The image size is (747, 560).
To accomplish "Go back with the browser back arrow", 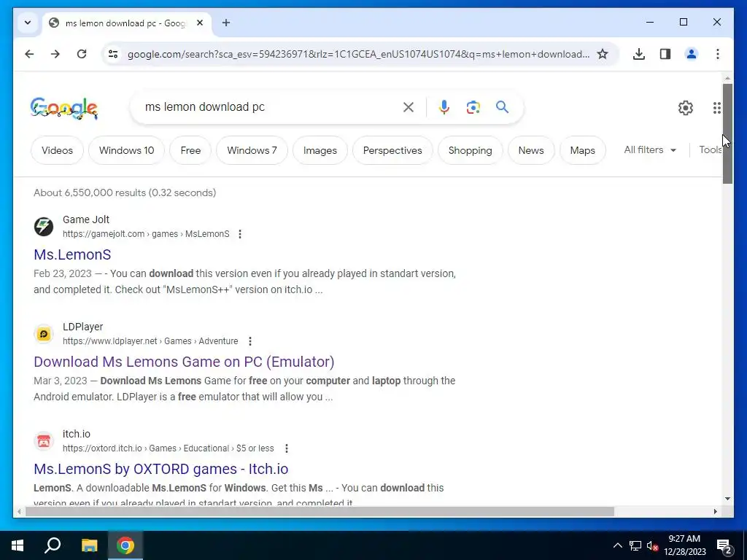I will click(29, 54).
